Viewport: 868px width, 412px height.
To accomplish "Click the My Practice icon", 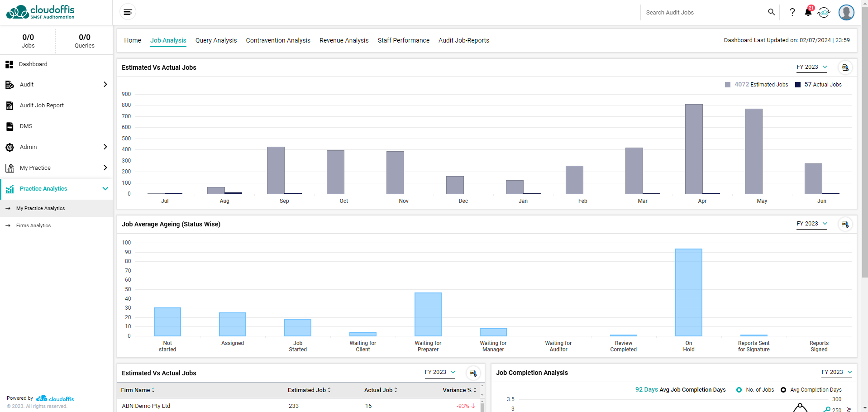I will point(10,168).
